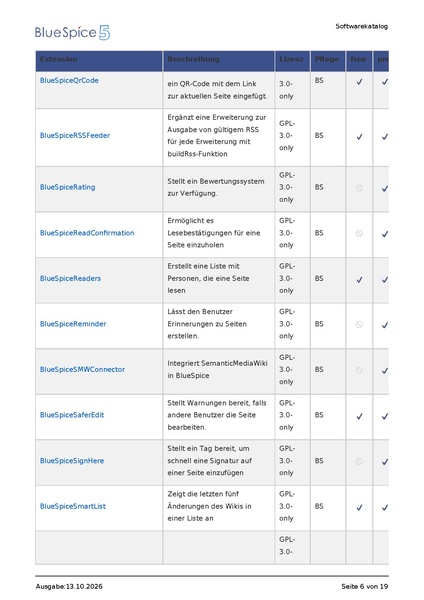Click the unavailable icon in BlueSpiceRating row
The height and width of the screenshot is (600, 424).
(x=359, y=188)
